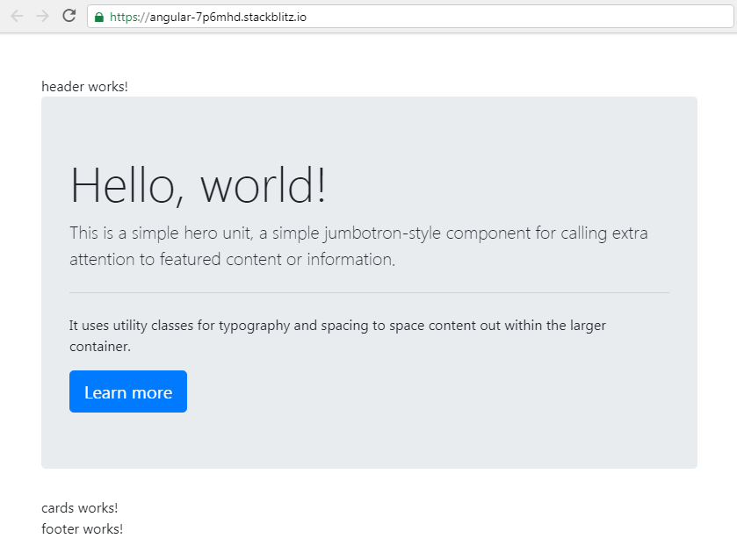
Task: Click the green https text in the URL
Action: pos(125,18)
